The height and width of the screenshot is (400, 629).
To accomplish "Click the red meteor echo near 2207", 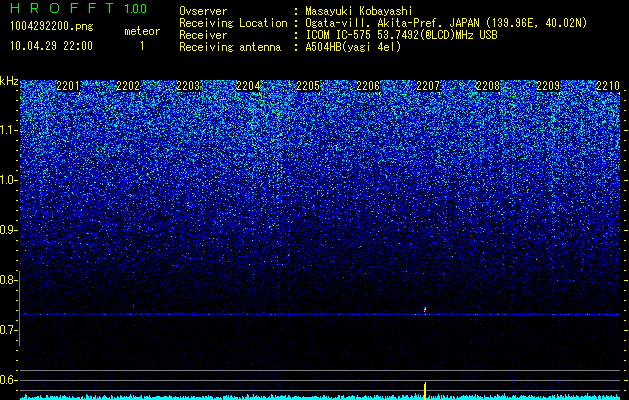I will [425, 310].
